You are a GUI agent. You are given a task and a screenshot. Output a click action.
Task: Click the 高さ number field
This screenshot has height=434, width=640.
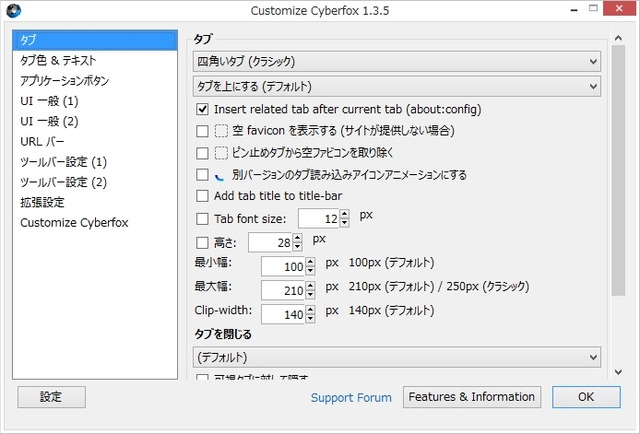point(270,243)
